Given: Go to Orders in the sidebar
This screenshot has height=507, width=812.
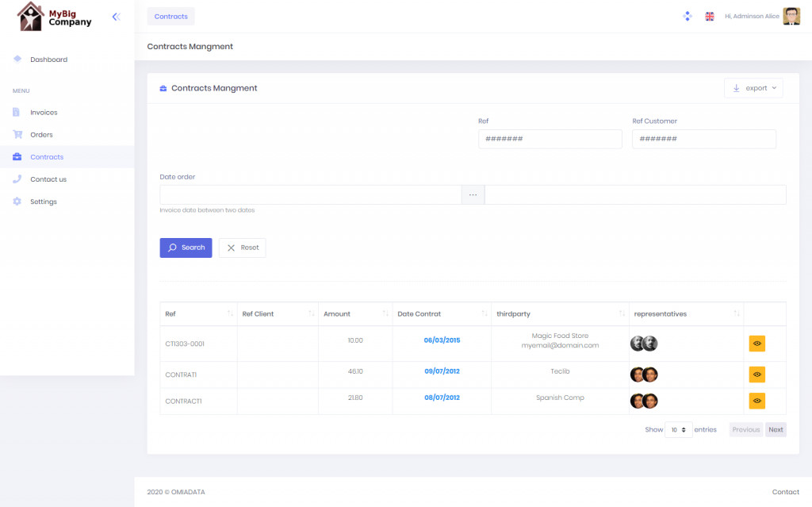Looking at the screenshot, I should pos(41,135).
